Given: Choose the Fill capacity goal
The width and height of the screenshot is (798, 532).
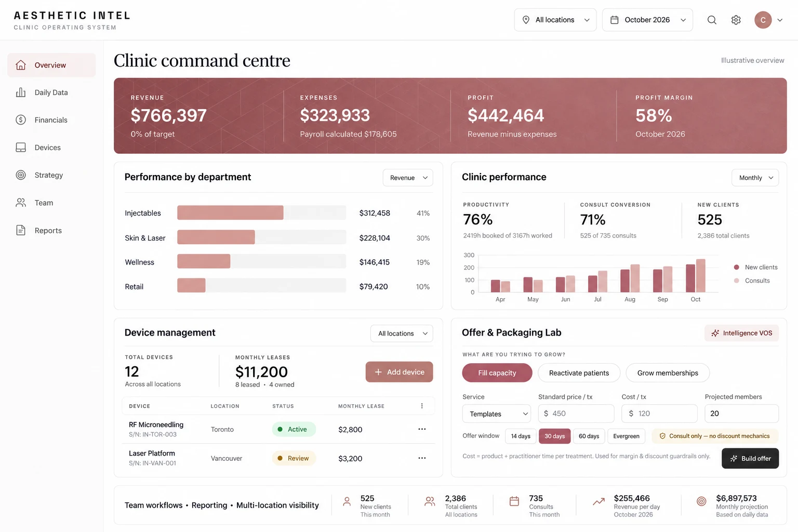Looking at the screenshot, I should tap(497, 373).
